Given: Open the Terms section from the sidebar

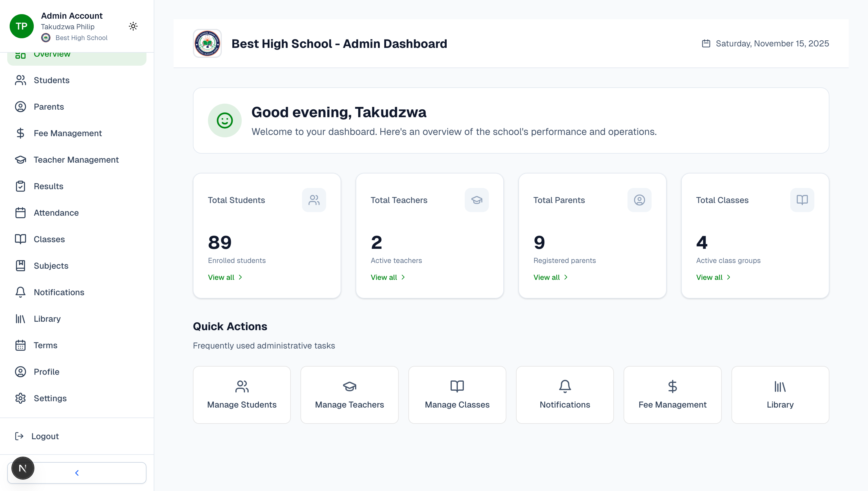Looking at the screenshot, I should [x=45, y=345].
